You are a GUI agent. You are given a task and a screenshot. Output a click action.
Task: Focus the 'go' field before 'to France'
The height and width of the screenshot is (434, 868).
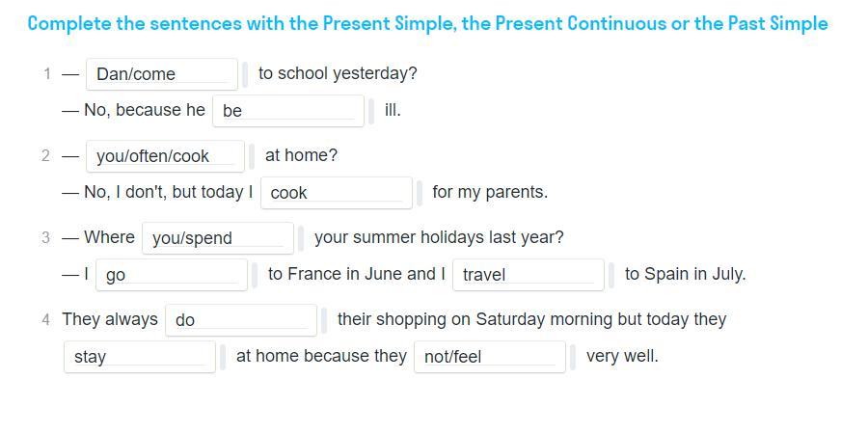pos(171,275)
